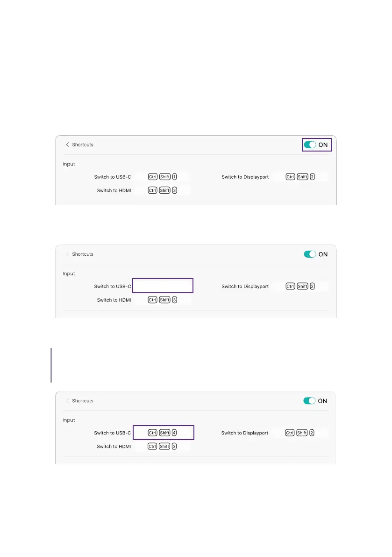Click the back chevron in the top Shortcuts panel
The width and height of the screenshot is (392, 557).
pos(67,145)
